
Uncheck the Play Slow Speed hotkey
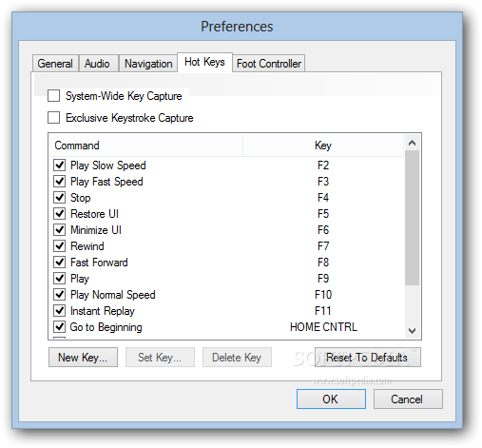(x=60, y=166)
